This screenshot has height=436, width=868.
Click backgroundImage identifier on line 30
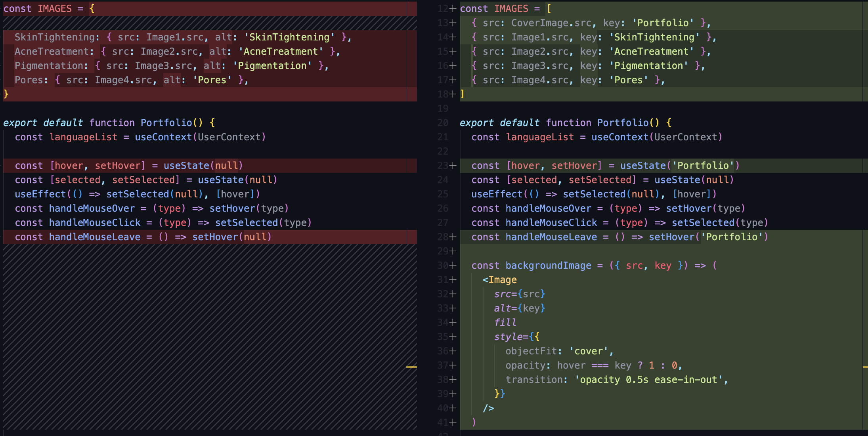click(x=548, y=266)
